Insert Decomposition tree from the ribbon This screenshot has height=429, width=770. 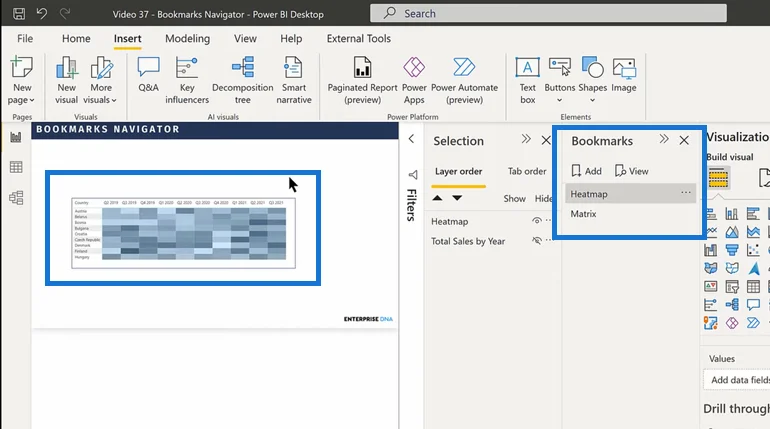point(243,80)
